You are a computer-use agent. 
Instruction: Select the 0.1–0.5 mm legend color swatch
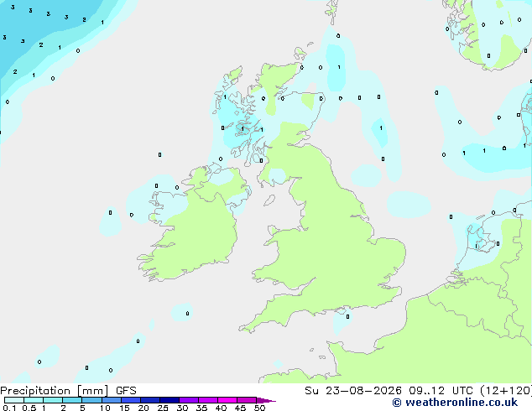[14, 400]
